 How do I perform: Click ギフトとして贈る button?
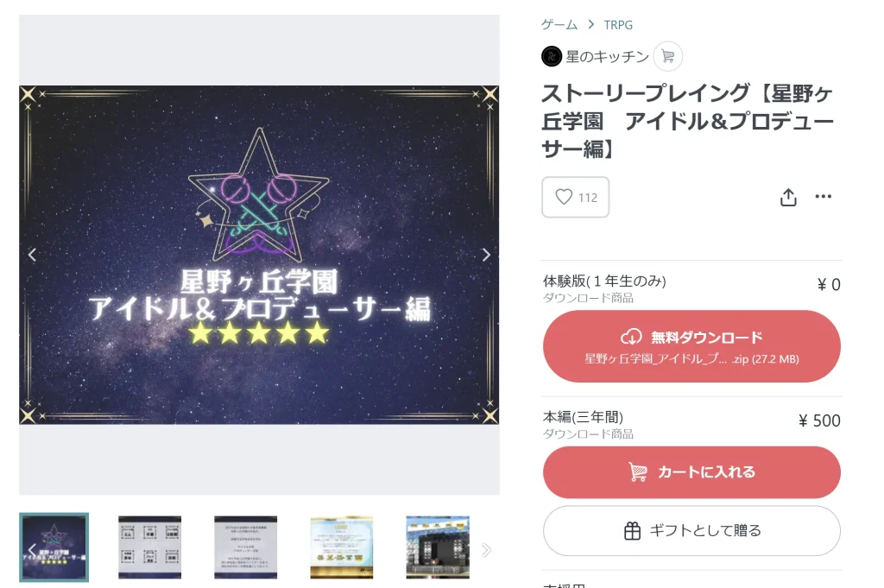691,530
